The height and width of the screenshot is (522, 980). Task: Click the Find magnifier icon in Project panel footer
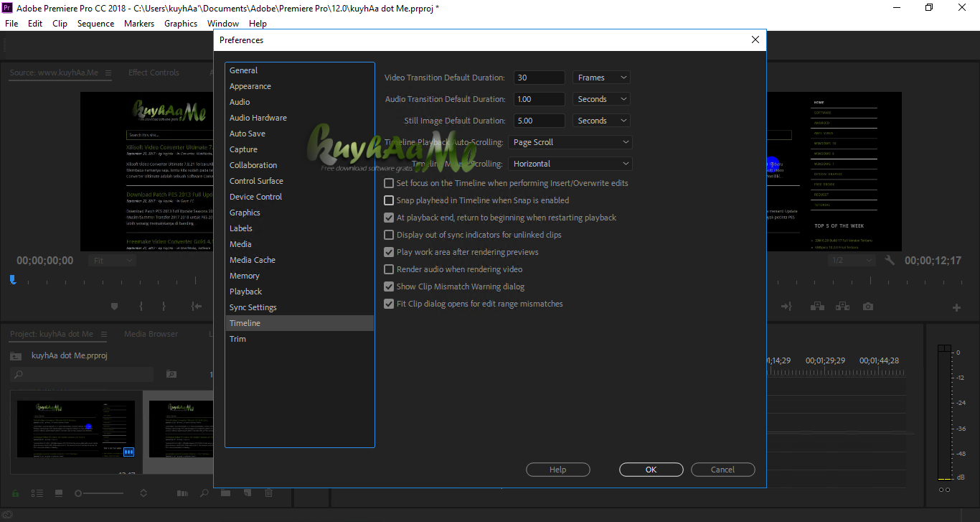(204, 493)
